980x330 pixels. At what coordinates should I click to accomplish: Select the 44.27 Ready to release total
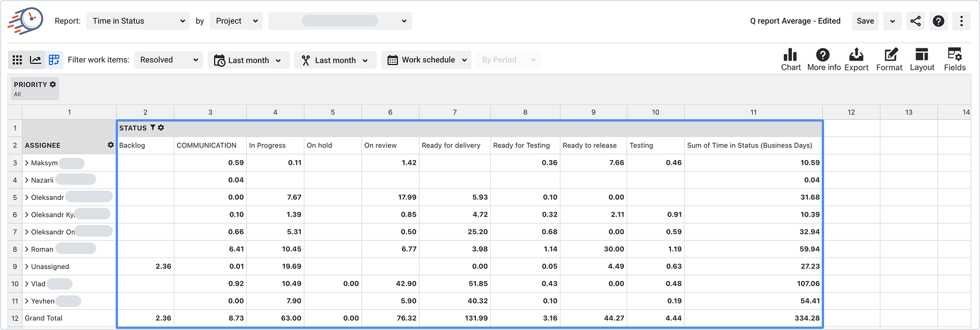pyautogui.click(x=593, y=318)
